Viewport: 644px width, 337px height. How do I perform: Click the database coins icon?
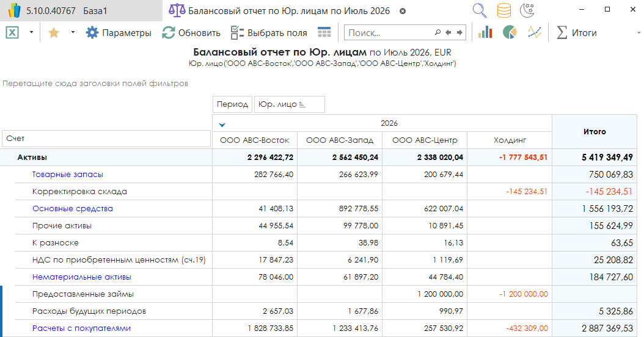point(503,11)
